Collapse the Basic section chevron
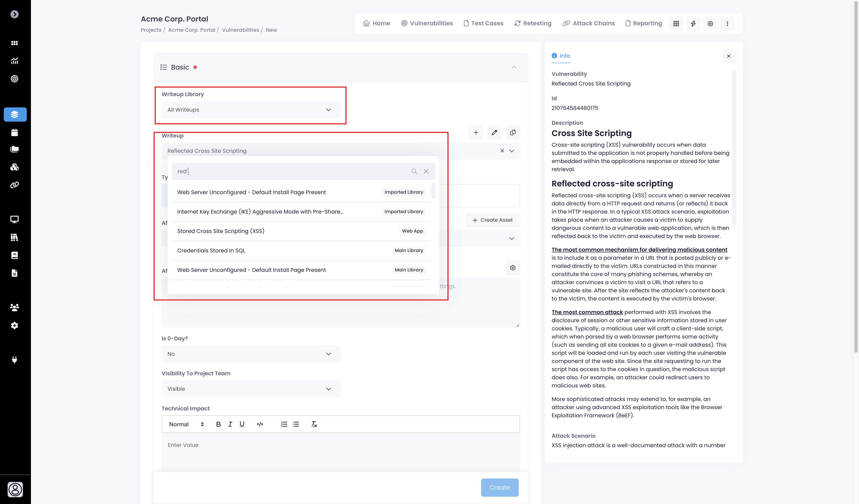Image resolution: width=859 pixels, height=504 pixels. click(x=514, y=67)
